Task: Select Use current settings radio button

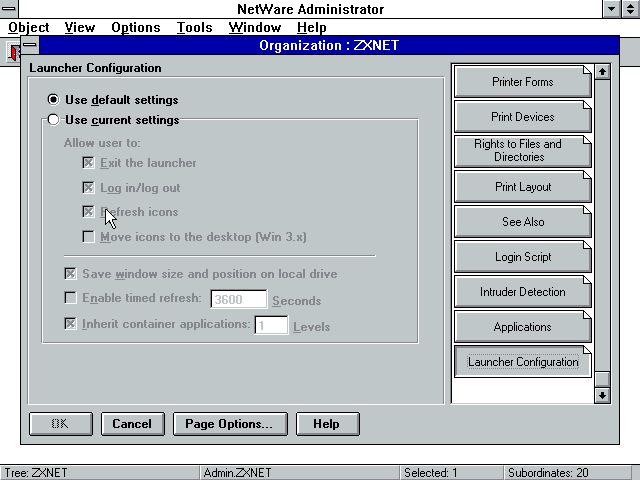Action: 53,120
